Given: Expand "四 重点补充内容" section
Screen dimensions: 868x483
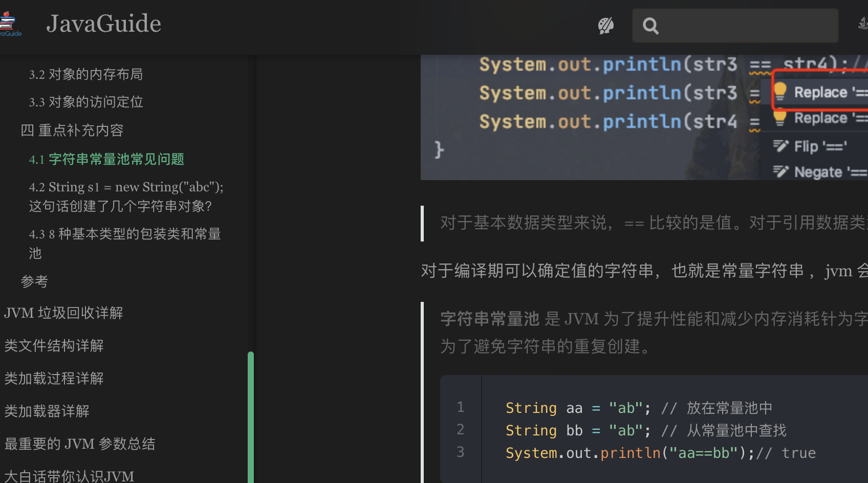Looking at the screenshot, I should (x=72, y=130).
